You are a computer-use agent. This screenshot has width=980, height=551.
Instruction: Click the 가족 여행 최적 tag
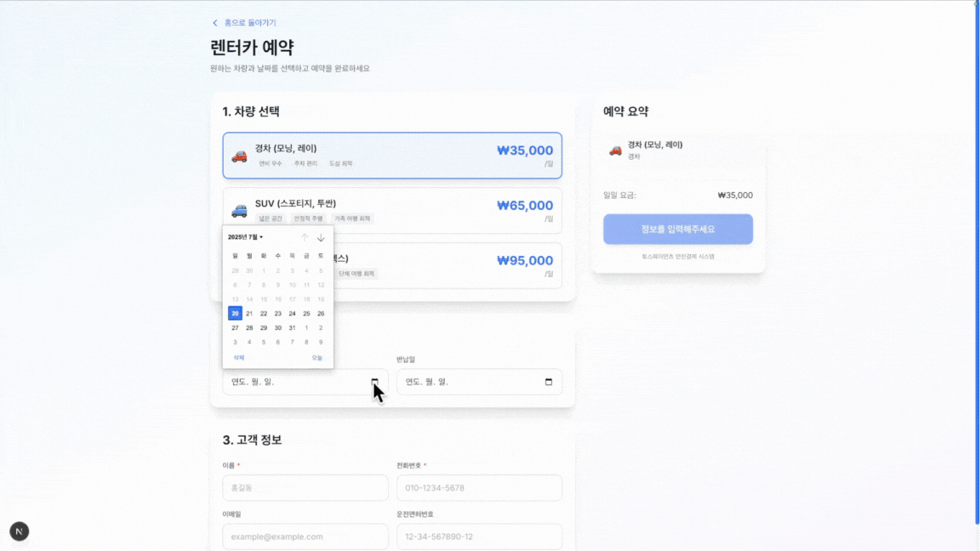352,219
